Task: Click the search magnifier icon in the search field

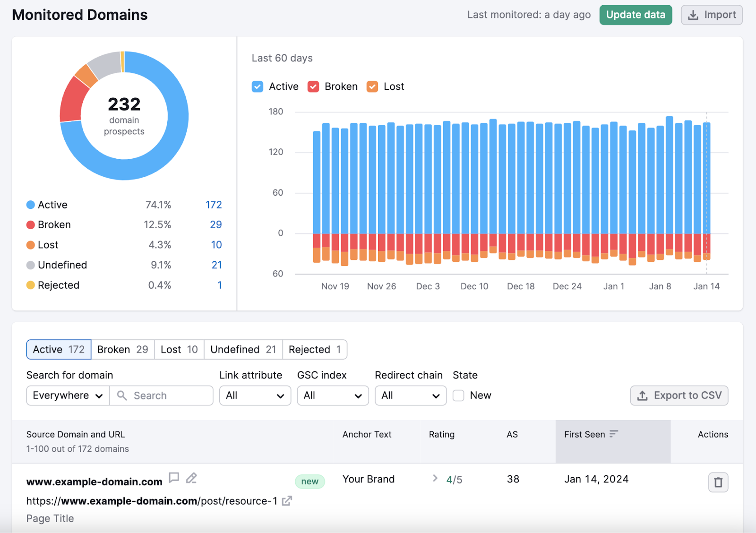Action: 122,395
